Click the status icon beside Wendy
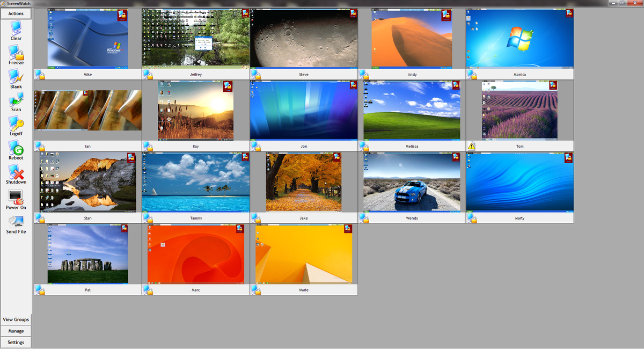Viewport: 644px width, 349px height. (x=364, y=218)
